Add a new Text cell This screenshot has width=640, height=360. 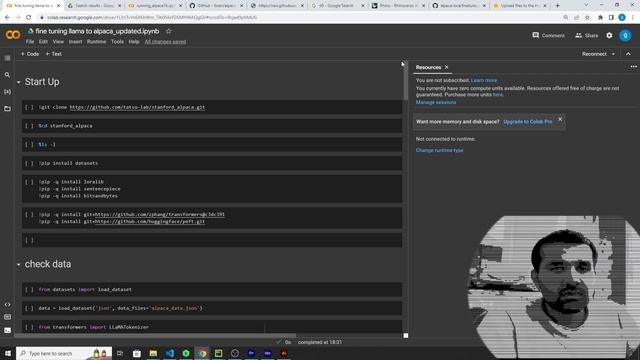pyautogui.click(x=53, y=54)
